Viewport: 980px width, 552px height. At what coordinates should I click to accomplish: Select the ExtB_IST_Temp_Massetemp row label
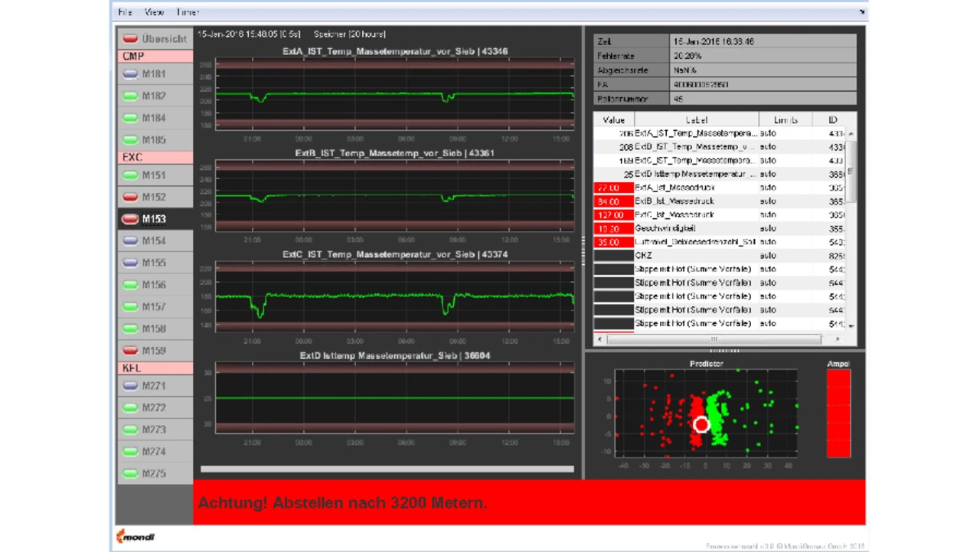click(696, 147)
